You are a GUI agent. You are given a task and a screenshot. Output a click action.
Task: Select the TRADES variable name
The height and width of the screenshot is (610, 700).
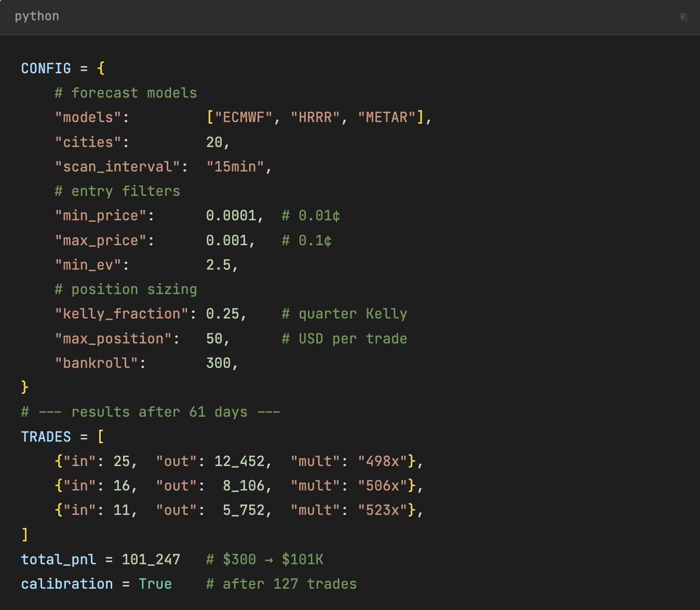pos(45,437)
